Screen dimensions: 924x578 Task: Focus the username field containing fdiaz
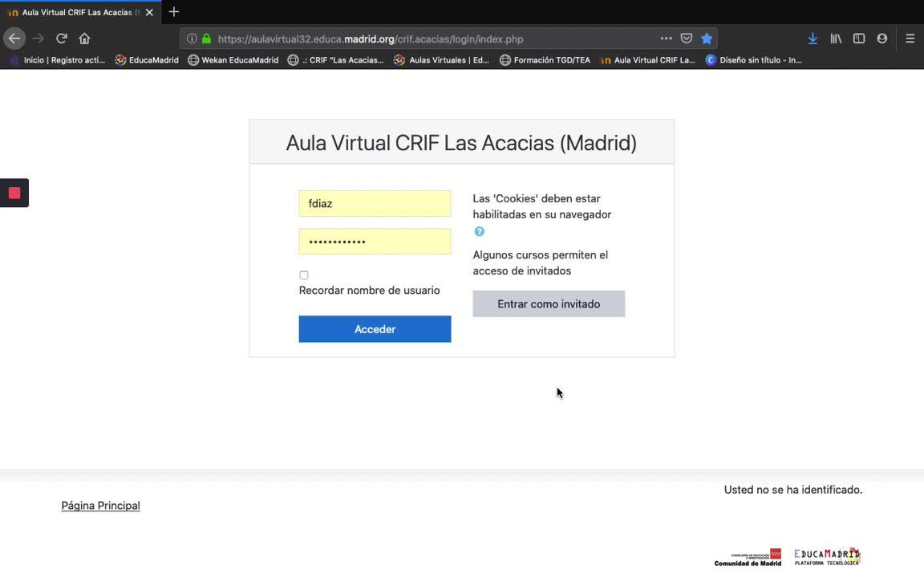[x=375, y=203]
